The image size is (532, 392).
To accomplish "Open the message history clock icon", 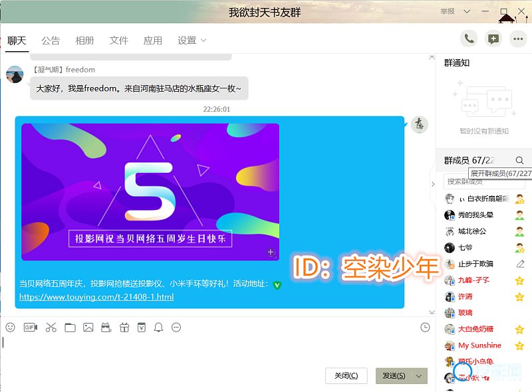I will pos(425,328).
